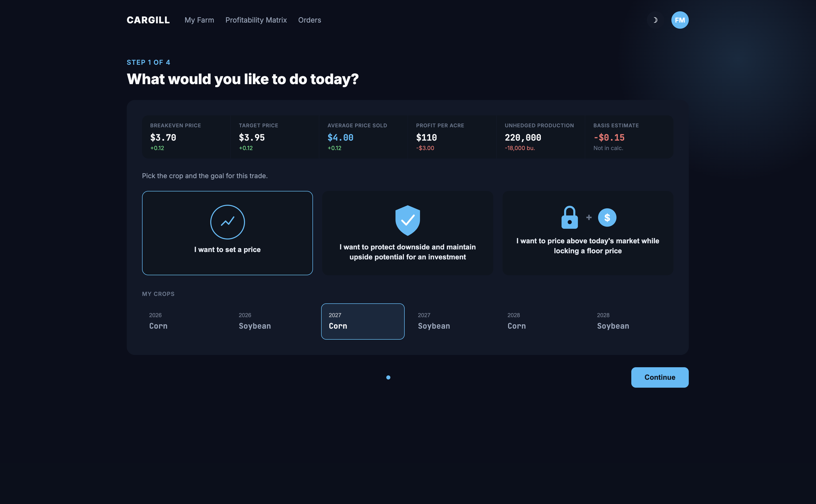Select the 2028 Soybean crop
816x504 pixels.
pos(631,321)
